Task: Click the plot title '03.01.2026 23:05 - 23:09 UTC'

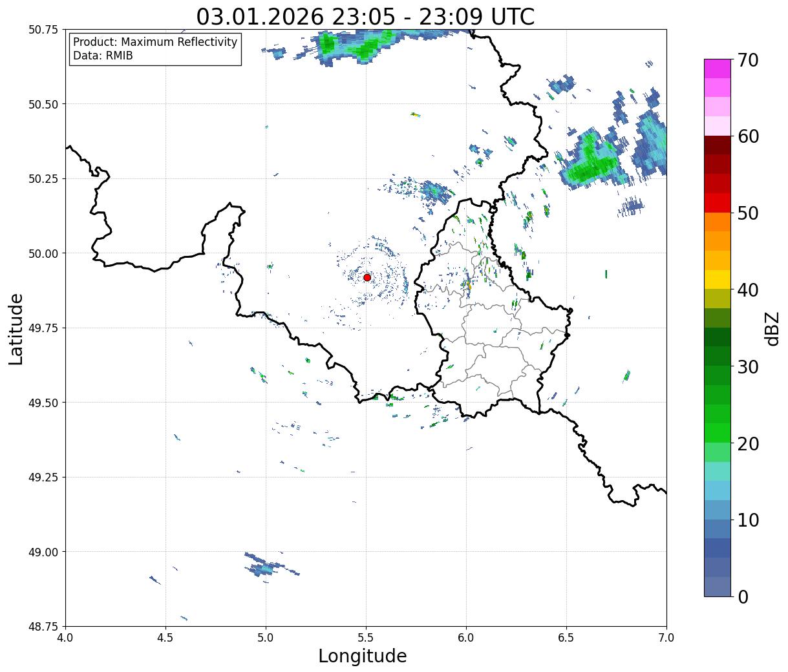Action: coord(365,16)
